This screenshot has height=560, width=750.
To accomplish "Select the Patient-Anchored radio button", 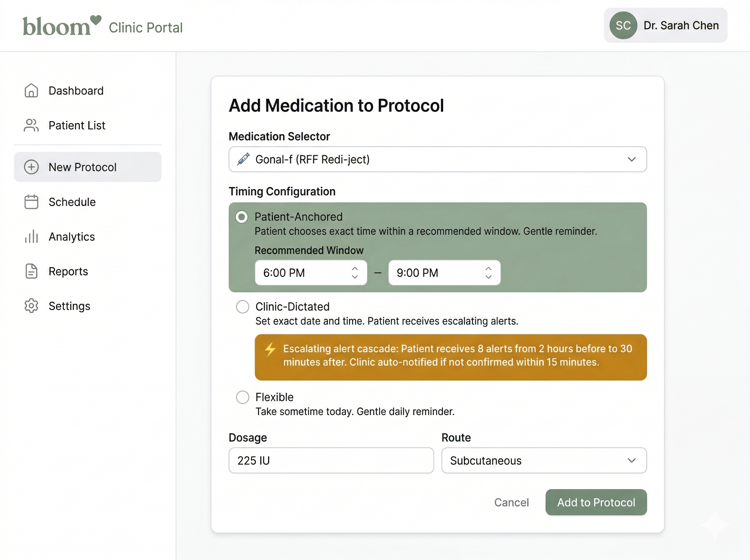I will click(242, 217).
